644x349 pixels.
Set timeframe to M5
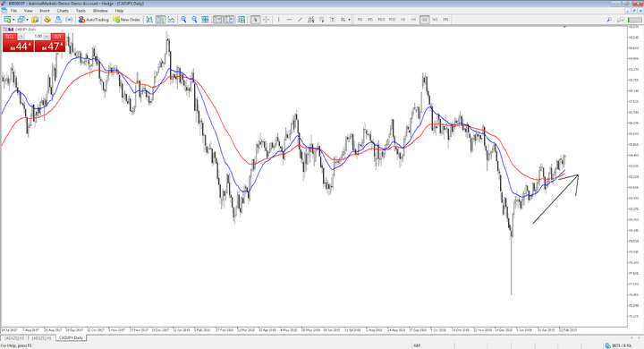pos(370,20)
